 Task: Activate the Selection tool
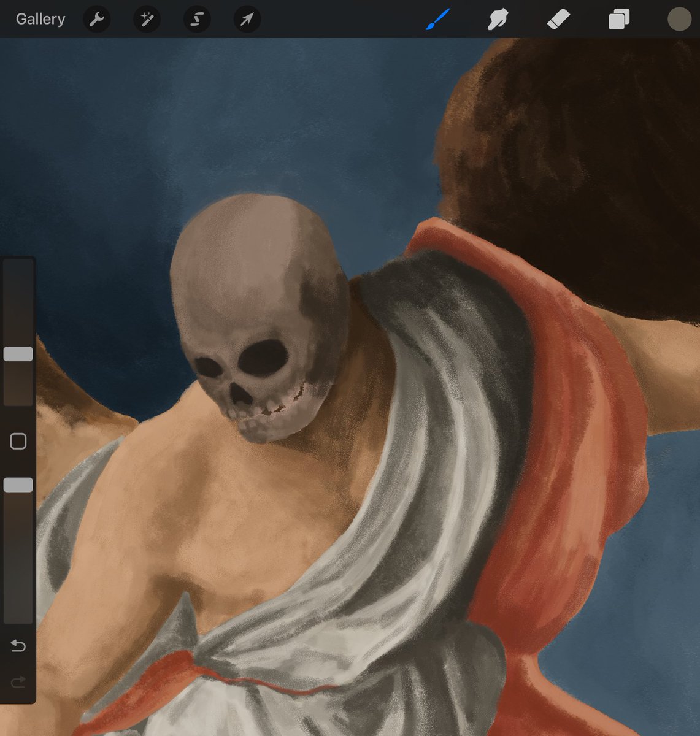[197, 20]
